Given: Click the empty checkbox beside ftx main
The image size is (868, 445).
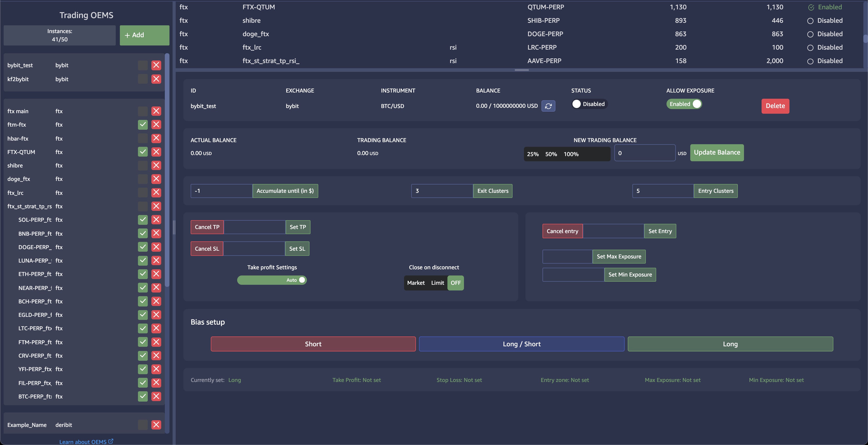Looking at the screenshot, I should [x=143, y=111].
